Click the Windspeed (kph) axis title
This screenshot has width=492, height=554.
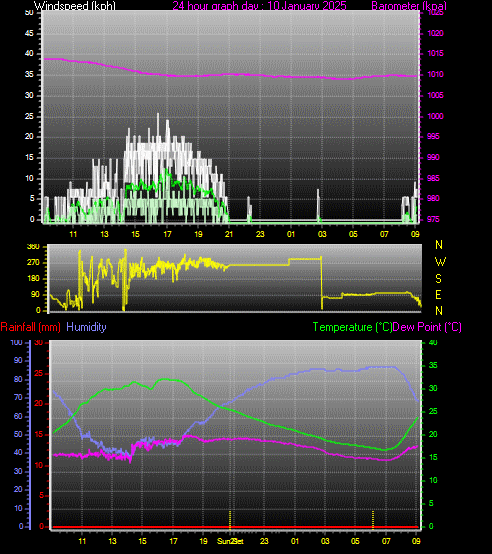(75, 6)
